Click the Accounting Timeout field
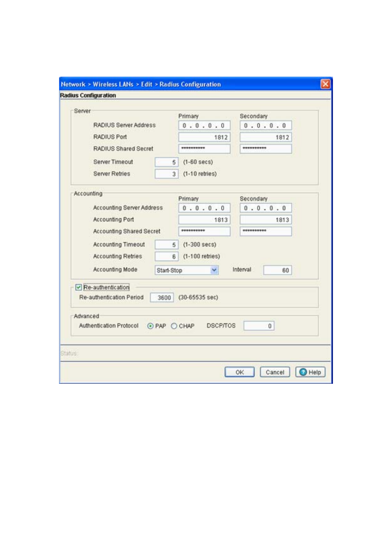 [167, 245]
